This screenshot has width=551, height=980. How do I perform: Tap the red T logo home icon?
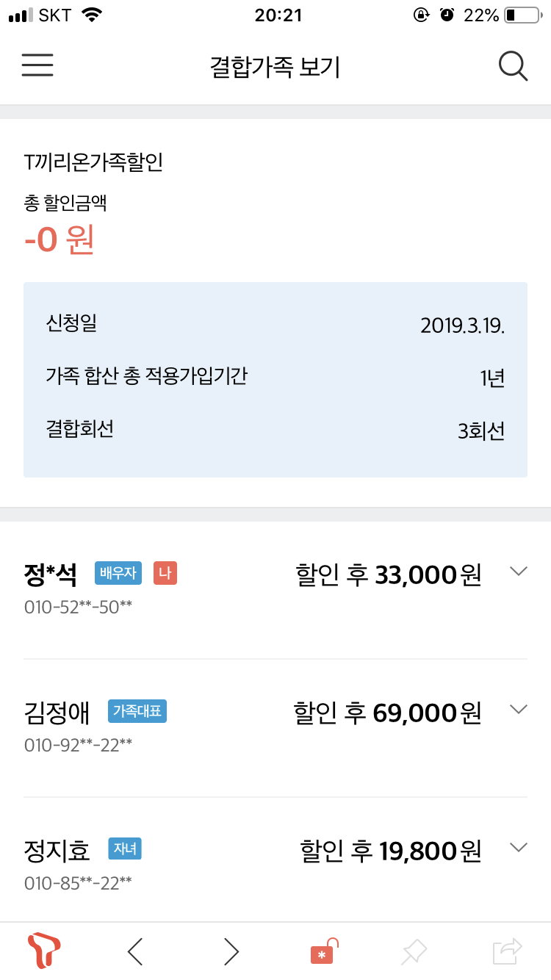tap(43, 951)
